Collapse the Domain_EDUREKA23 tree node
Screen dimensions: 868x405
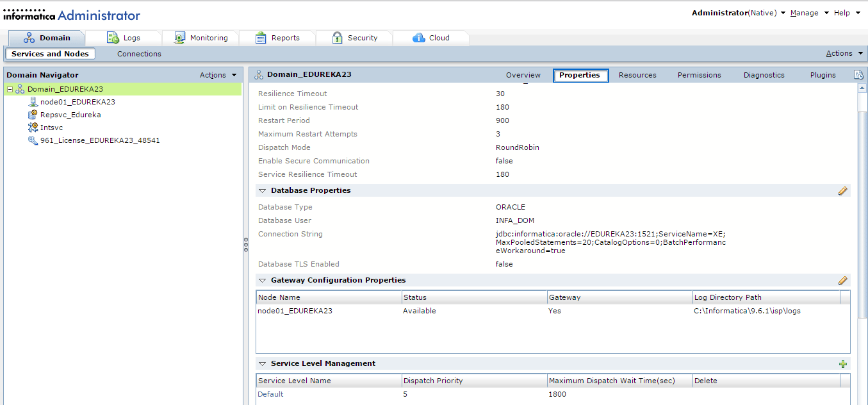(10, 89)
